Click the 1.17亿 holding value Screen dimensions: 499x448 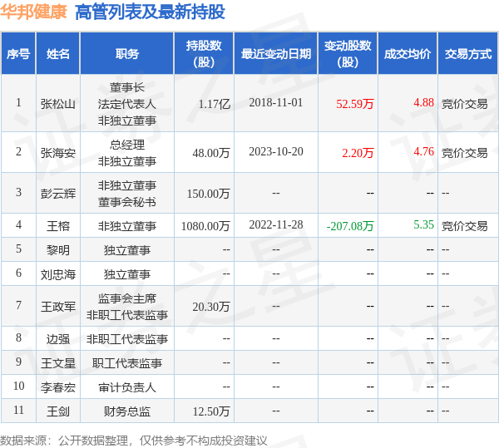pyautogui.click(x=215, y=104)
